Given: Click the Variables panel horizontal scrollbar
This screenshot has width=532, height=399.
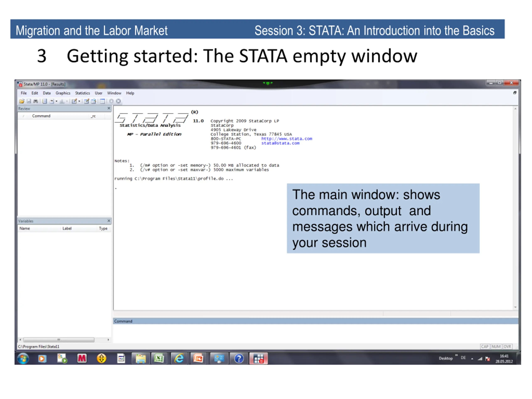Looking at the screenshot, I should click(x=59, y=340).
